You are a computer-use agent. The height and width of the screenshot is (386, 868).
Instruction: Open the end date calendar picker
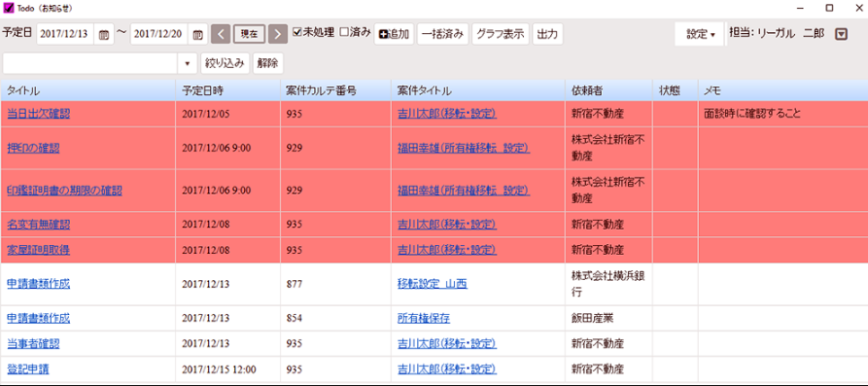tap(197, 34)
